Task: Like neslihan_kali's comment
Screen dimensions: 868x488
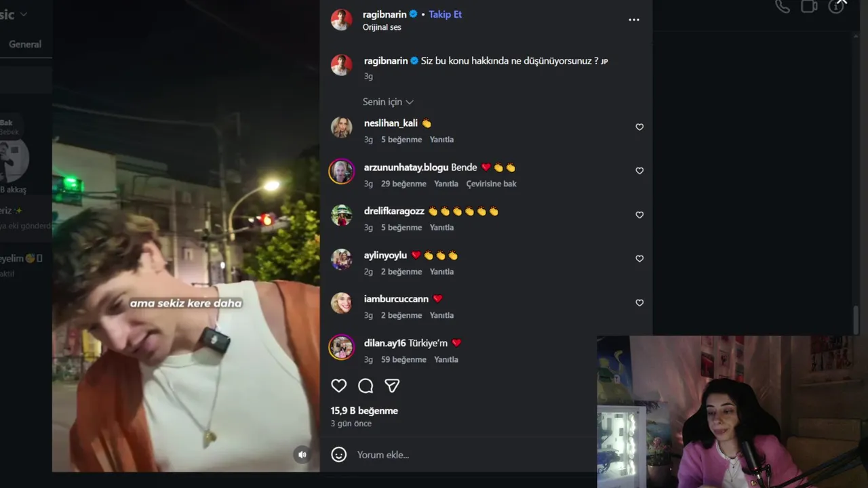Action: pos(639,127)
